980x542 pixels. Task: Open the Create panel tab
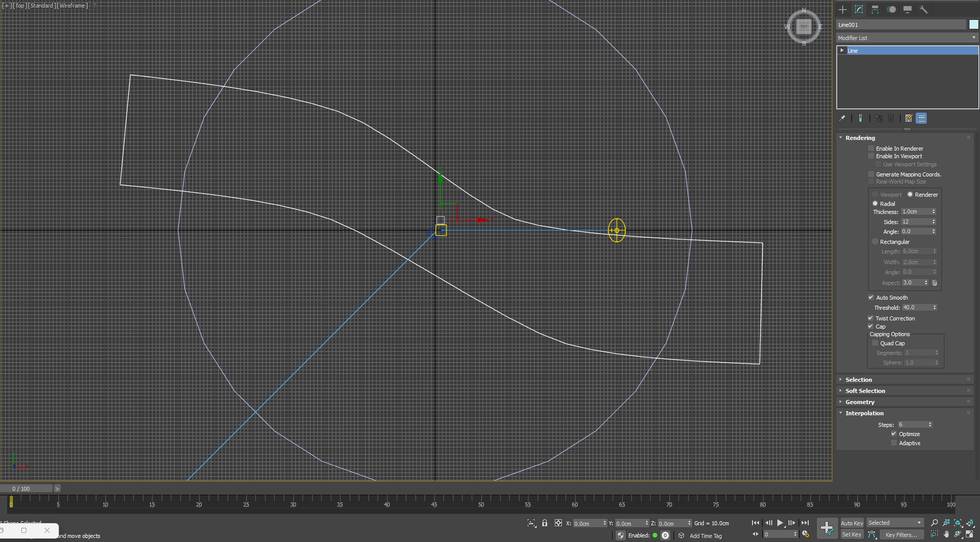[843, 10]
